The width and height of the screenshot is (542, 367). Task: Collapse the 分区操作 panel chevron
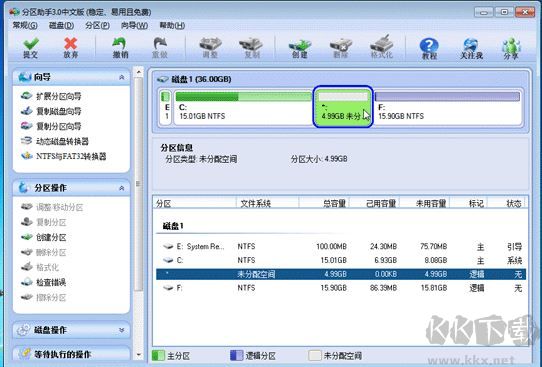click(122, 188)
